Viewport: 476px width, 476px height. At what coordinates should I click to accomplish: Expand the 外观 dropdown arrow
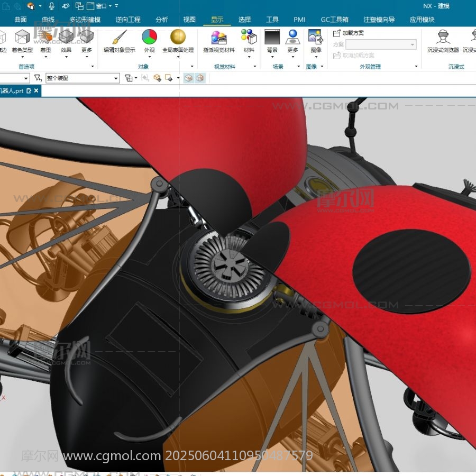149,57
